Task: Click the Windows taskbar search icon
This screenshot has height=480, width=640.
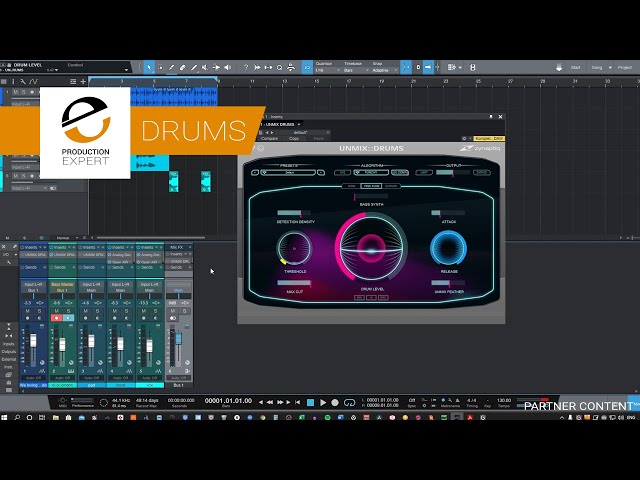Action: point(17,418)
